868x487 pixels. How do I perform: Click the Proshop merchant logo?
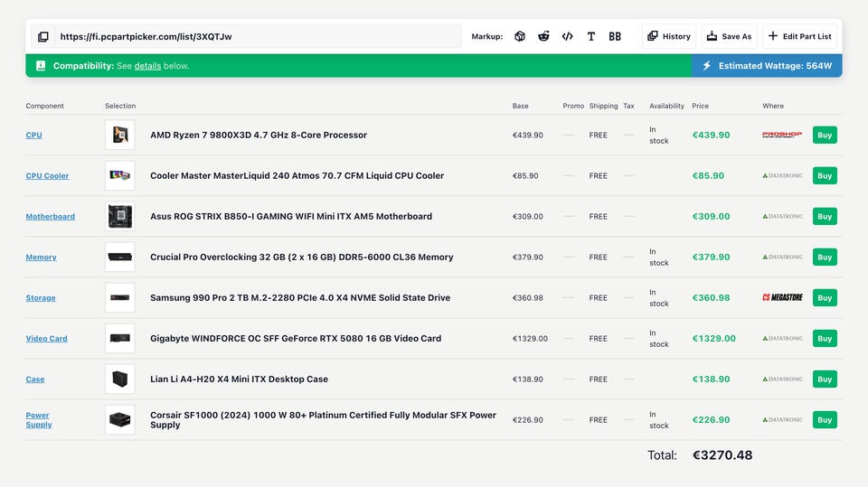tap(782, 135)
